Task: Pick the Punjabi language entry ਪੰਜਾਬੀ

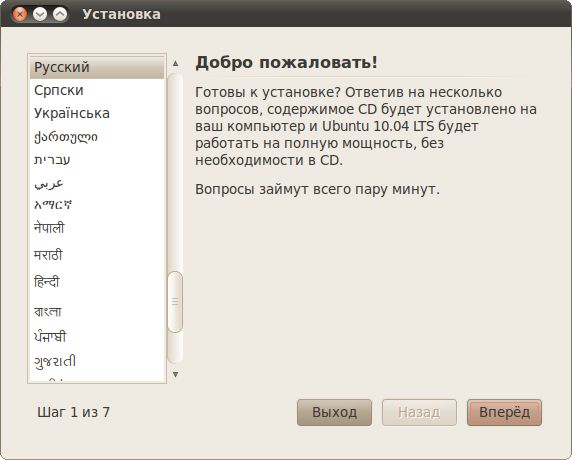Action: pos(97,336)
